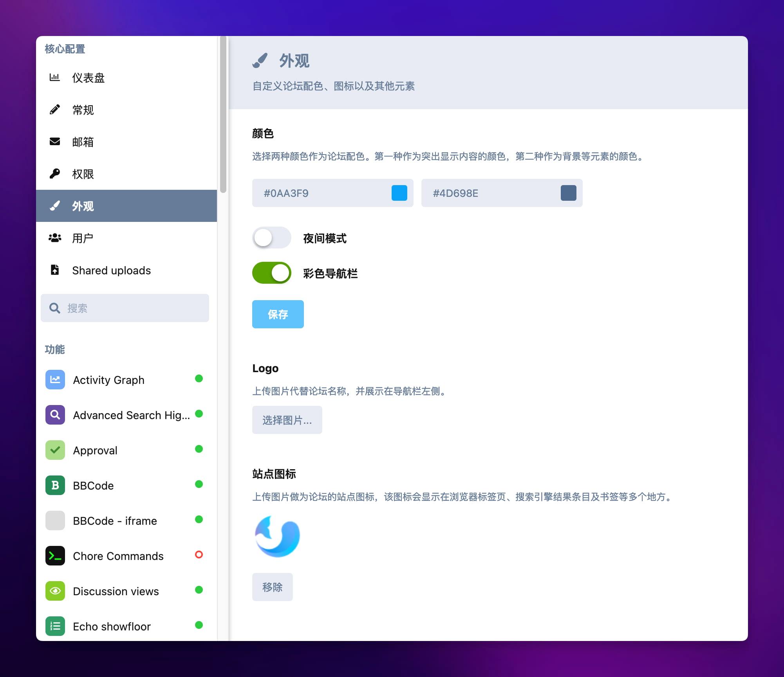The width and height of the screenshot is (784, 677).
Task: Click the Echo showfloor list icon
Action: (x=55, y=626)
